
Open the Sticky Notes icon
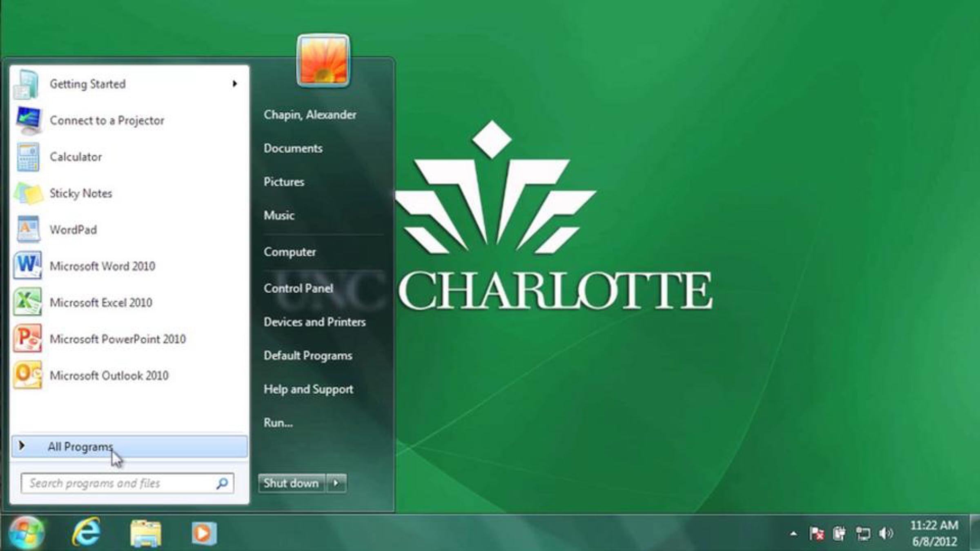27,193
